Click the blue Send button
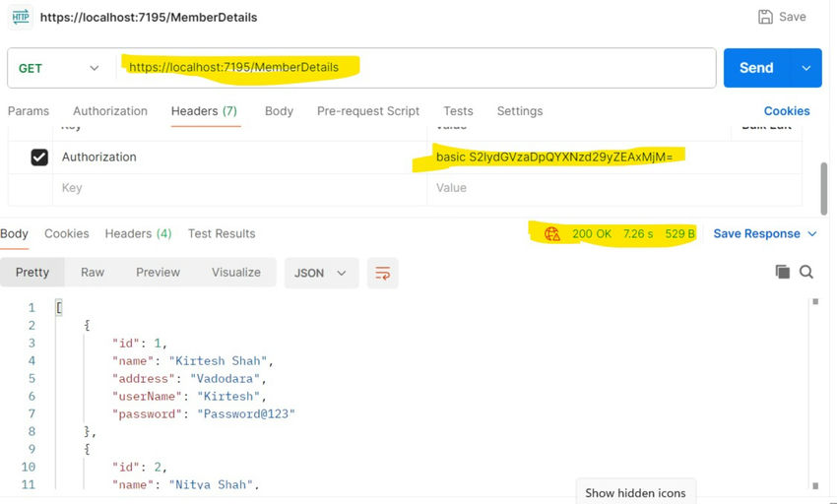The height and width of the screenshot is (504, 837). (x=756, y=68)
